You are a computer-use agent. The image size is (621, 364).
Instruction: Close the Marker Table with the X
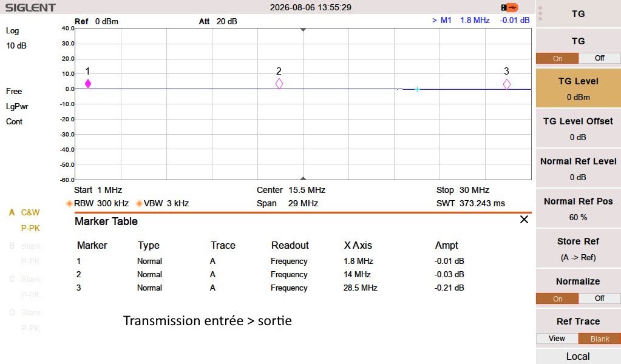(x=524, y=220)
